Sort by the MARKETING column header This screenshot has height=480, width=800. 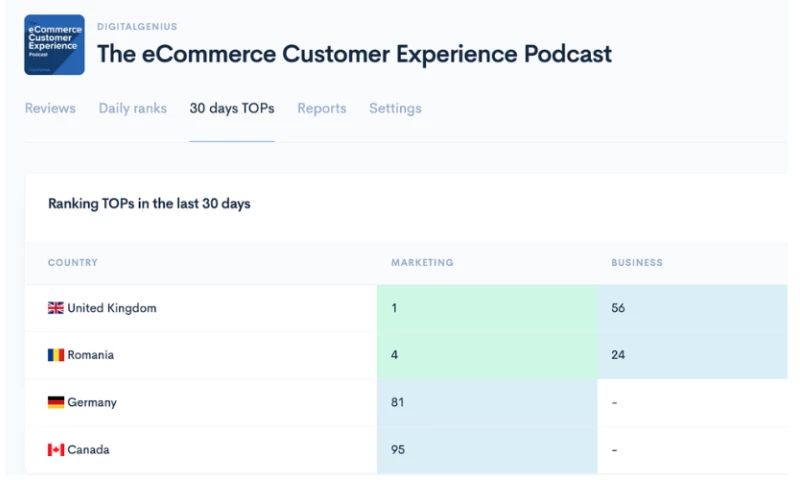point(422,263)
